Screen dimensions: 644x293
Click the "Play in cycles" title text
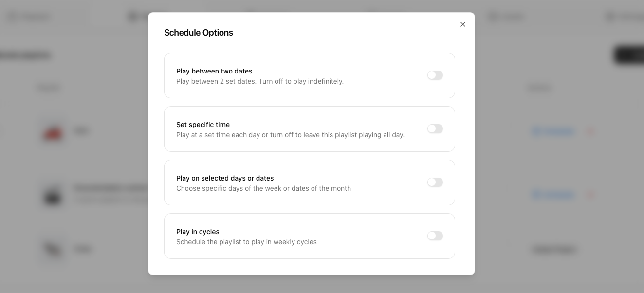198,232
